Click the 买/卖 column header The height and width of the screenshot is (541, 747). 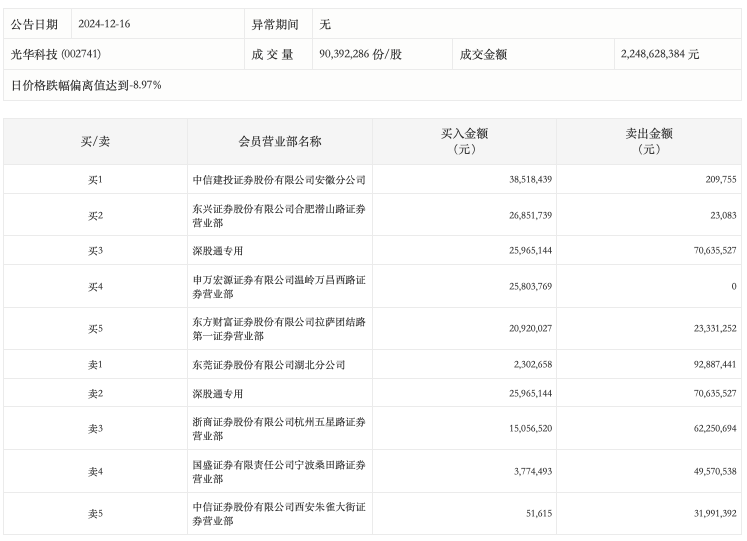pos(95,141)
